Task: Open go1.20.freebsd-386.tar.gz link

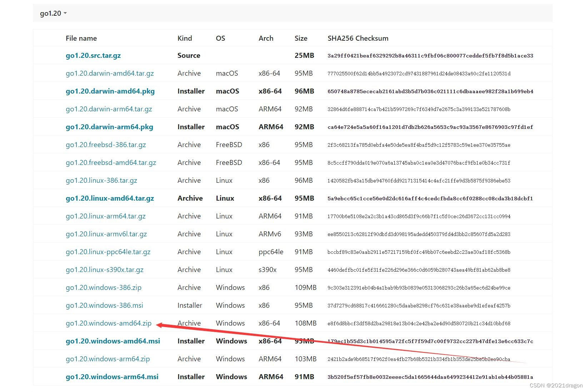Action: tap(106, 145)
